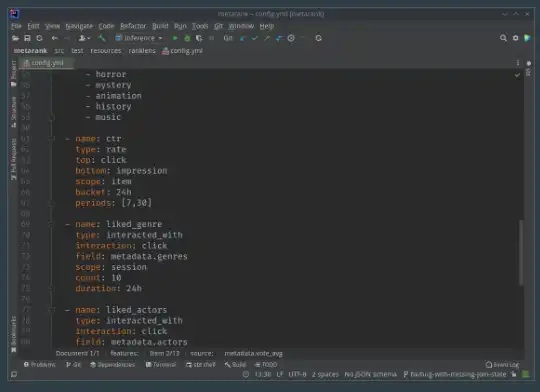Open the Refactor menu
Viewport: 540px width, 392px height.
(133, 26)
